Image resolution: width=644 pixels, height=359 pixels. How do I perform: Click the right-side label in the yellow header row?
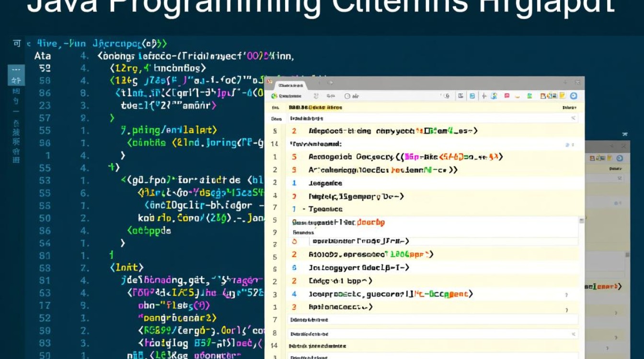coord(569,108)
